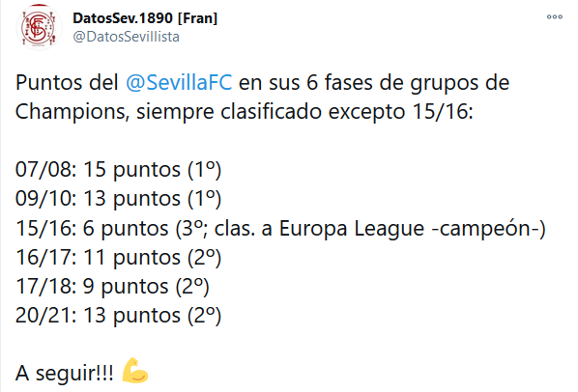Screen dimensions: 578x392
Task: Open the DatosSev.1890 [Fran] profile name
Action: pyautogui.click(x=145, y=18)
